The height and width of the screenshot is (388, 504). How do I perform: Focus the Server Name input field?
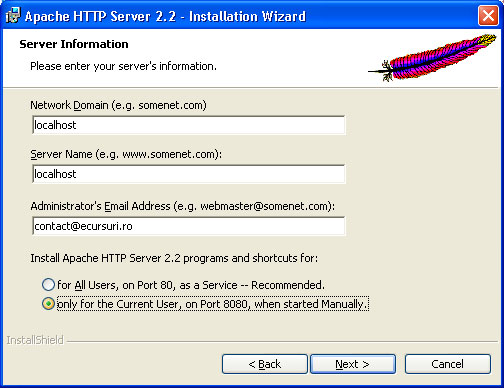(x=189, y=174)
